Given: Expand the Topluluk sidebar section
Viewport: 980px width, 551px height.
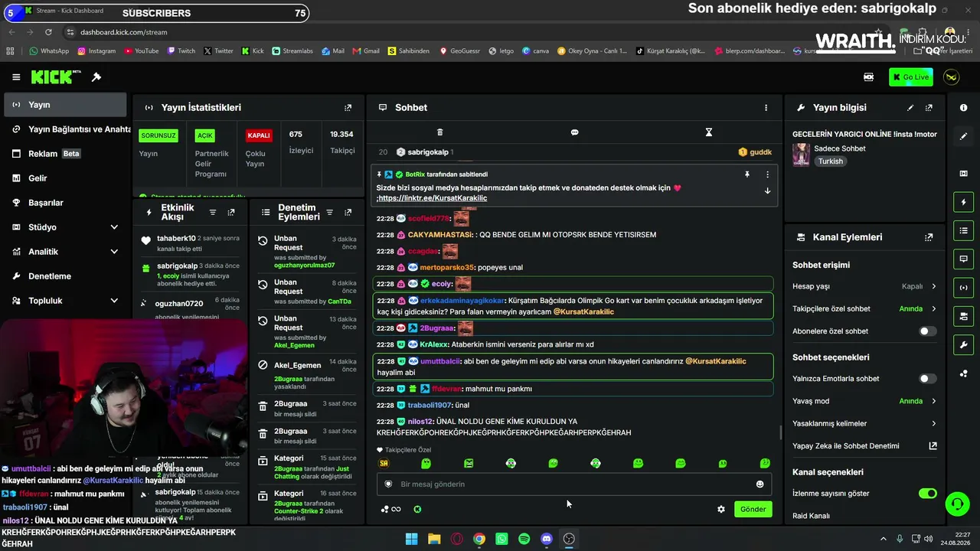Looking at the screenshot, I should coord(114,301).
